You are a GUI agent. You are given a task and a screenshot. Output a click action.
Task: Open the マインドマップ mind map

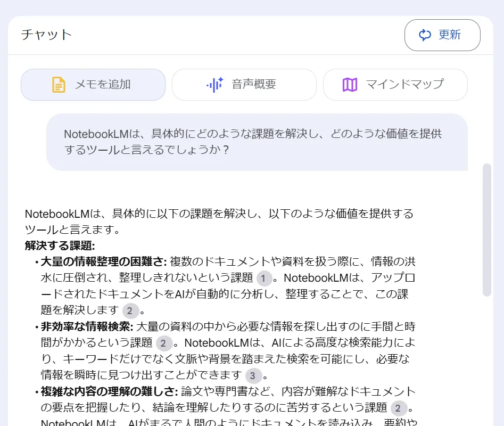(395, 85)
